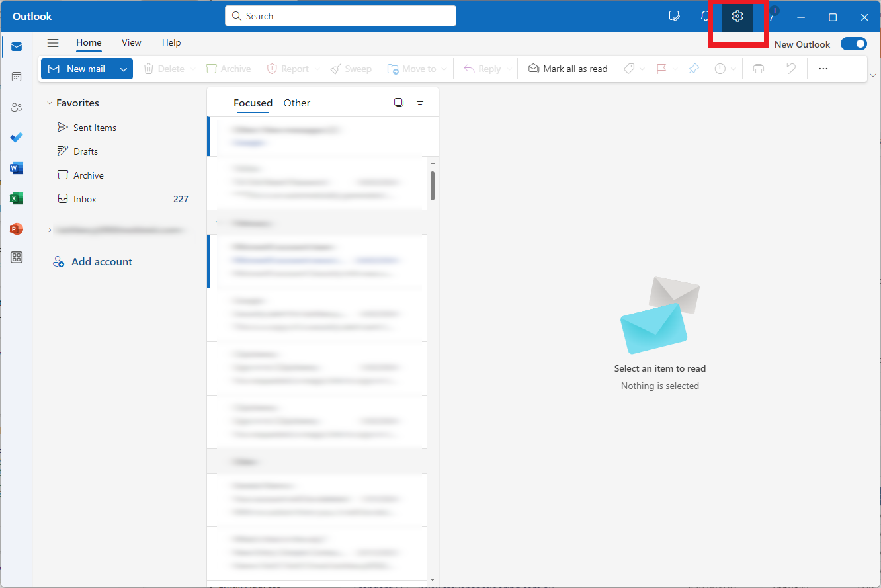Open the To Do checkmark icon
Screen dimensions: 881x588
17,138
